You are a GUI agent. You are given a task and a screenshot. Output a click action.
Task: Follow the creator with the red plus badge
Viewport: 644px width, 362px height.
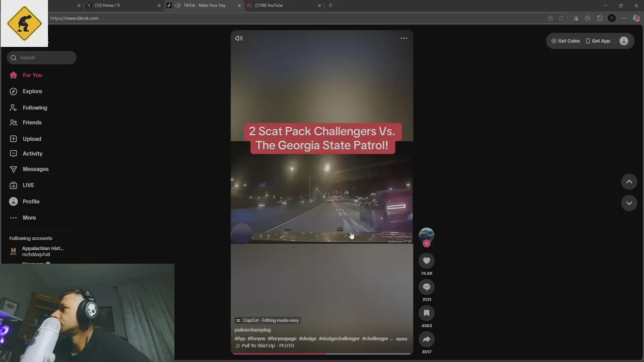[x=427, y=243]
